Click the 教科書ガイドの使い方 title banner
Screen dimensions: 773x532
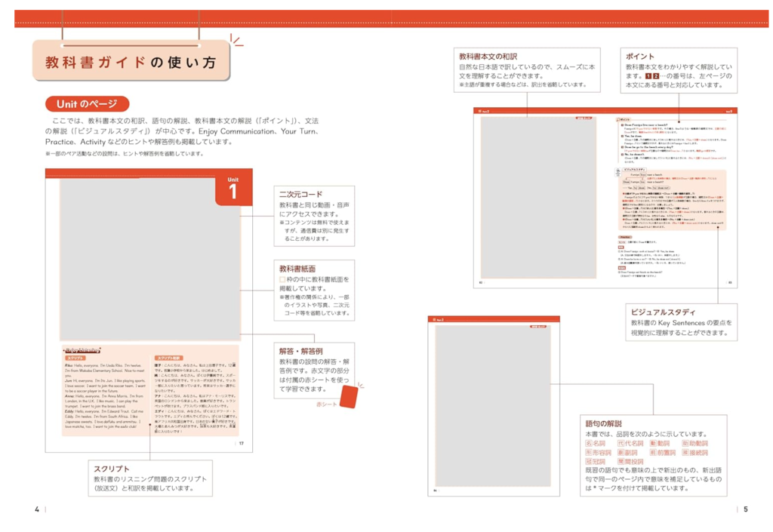[x=130, y=61]
